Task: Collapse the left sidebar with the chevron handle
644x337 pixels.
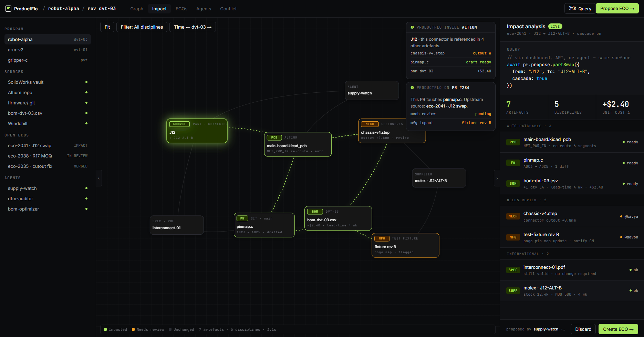Action: pos(99,178)
